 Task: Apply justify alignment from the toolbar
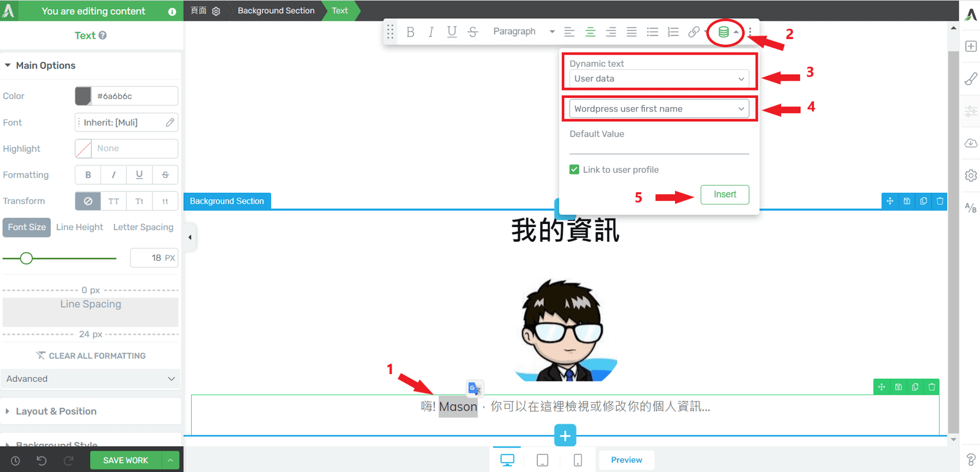(x=631, y=32)
